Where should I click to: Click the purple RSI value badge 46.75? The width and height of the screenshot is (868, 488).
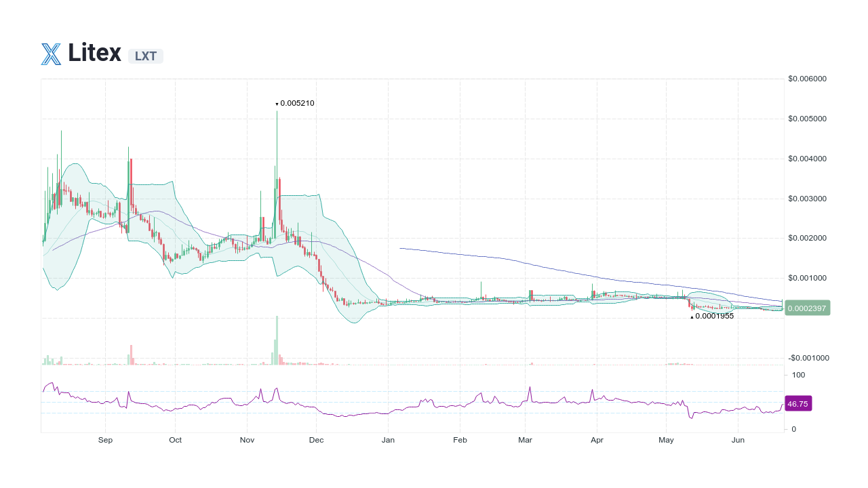(797, 403)
